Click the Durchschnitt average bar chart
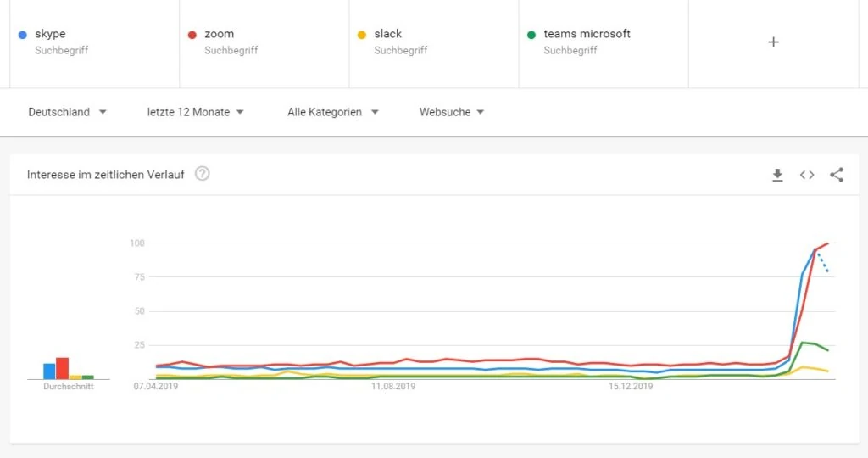The width and height of the screenshot is (868, 458). tap(69, 369)
